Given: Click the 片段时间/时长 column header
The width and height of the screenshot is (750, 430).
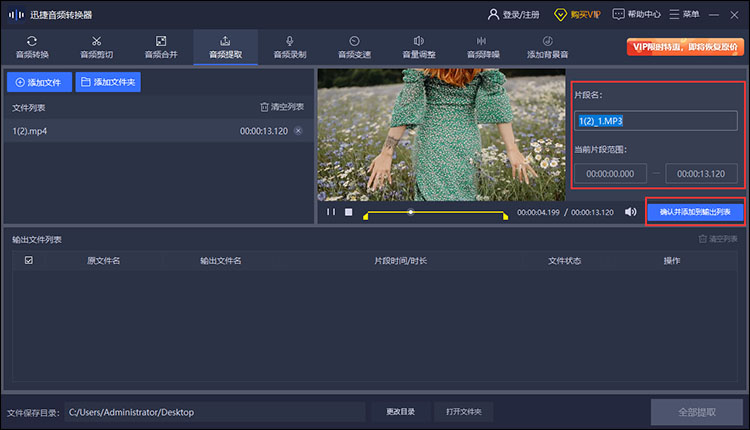Looking at the screenshot, I should tap(400, 261).
